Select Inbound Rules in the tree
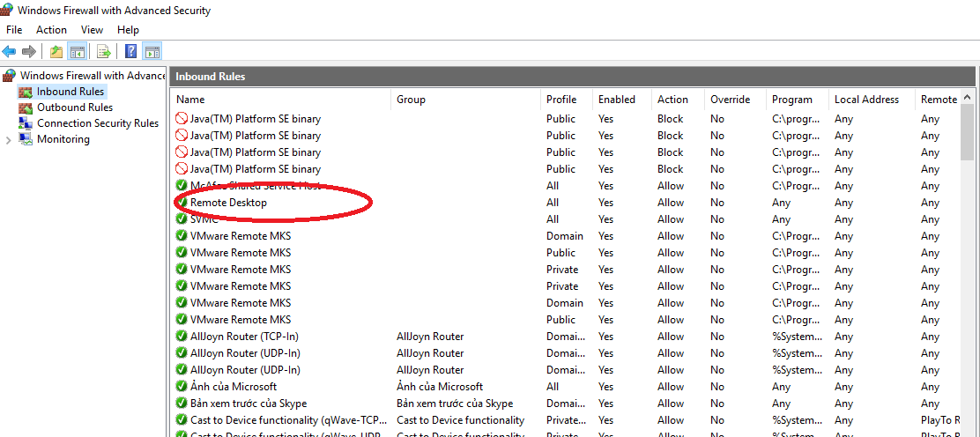Viewport: 980px width, 437px height. (71, 92)
